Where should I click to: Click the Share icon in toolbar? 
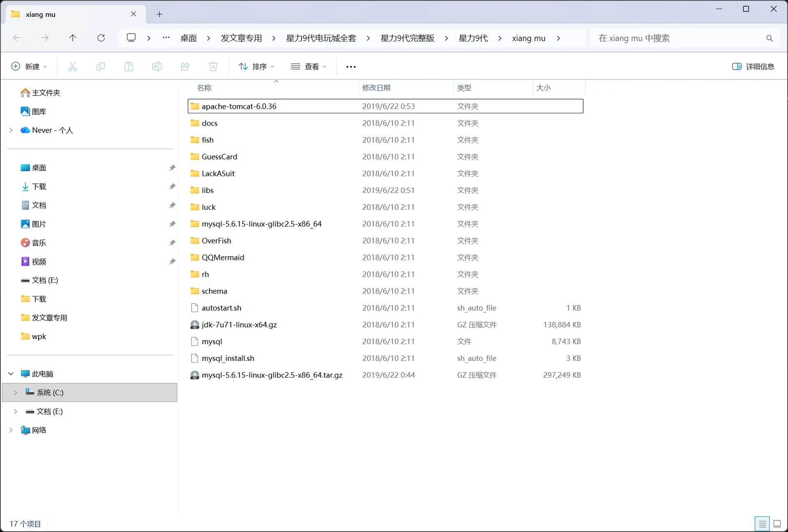click(x=185, y=66)
